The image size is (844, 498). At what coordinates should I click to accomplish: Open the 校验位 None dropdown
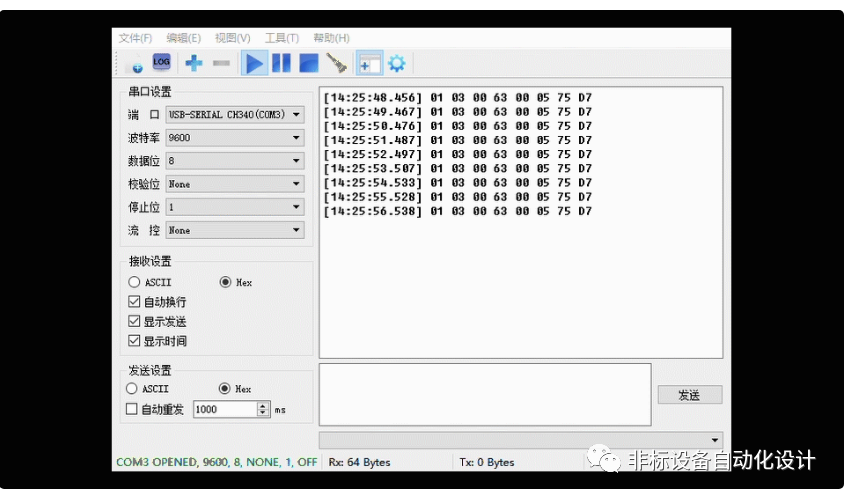point(235,184)
